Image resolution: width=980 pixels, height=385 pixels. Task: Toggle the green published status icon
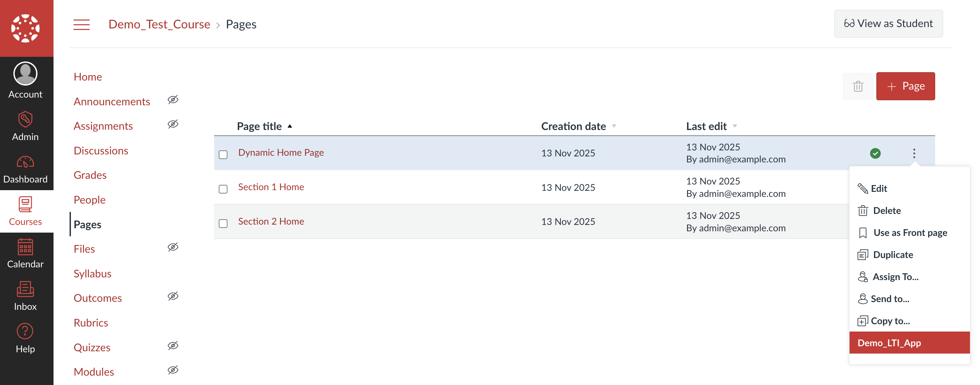pyautogui.click(x=875, y=153)
